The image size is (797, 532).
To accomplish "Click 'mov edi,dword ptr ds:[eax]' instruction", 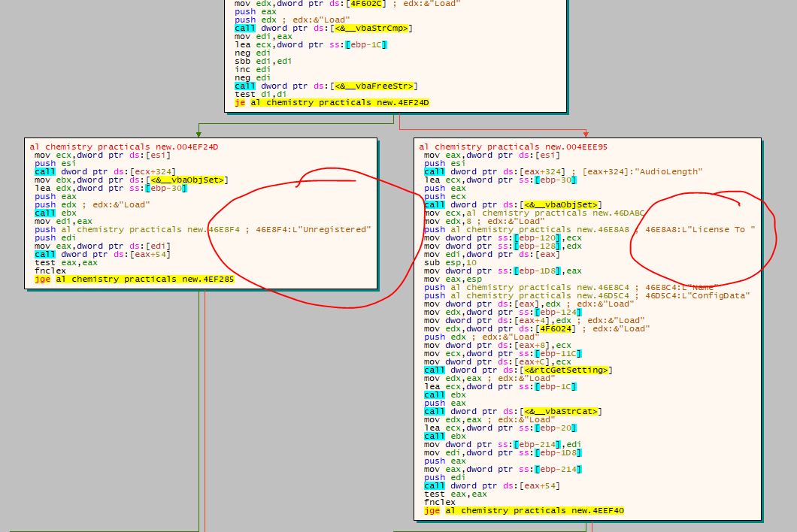I will click(x=492, y=254).
